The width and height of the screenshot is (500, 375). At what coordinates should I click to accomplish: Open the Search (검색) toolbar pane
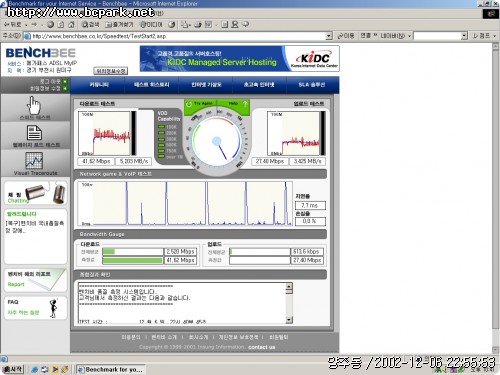tap(90, 24)
